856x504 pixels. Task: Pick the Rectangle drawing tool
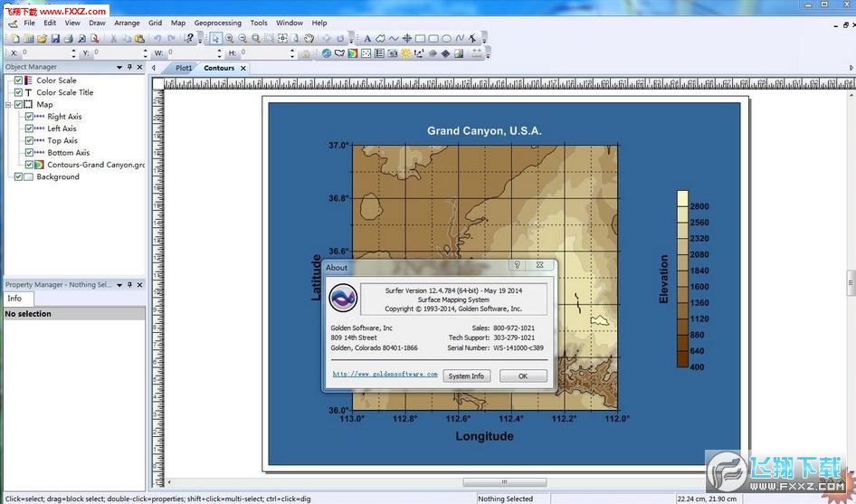[420, 39]
